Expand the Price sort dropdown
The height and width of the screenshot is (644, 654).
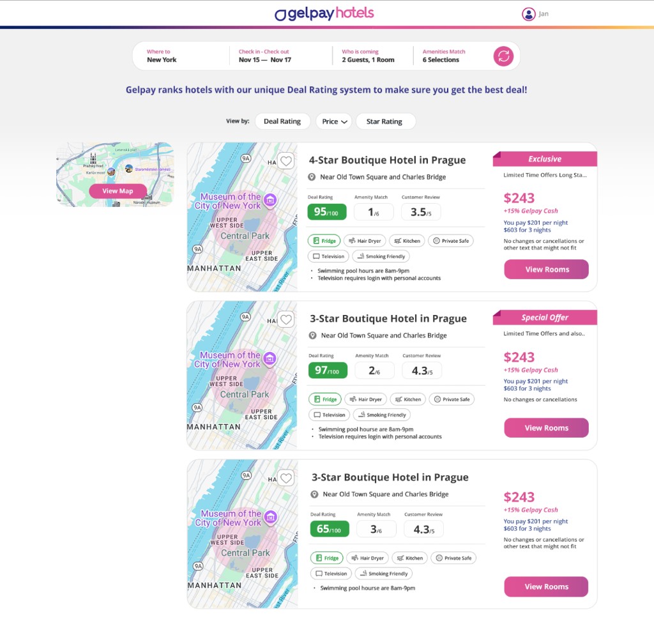click(x=334, y=121)
